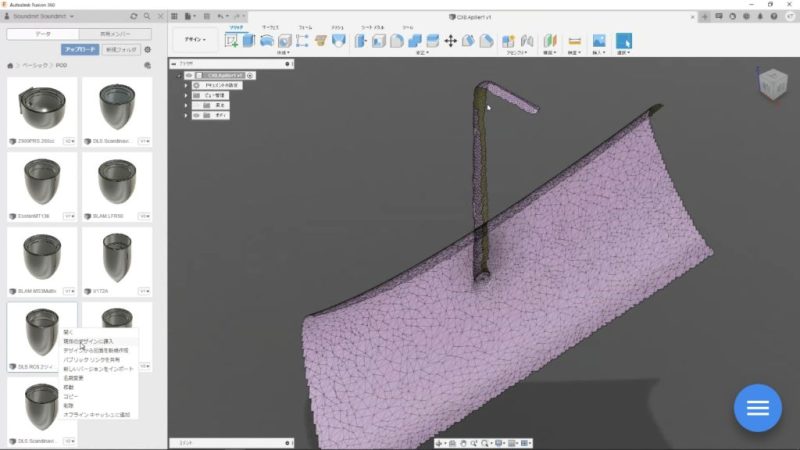This screenshot has height=450, width=800.
Task: Click the search magnifier in data panel
Action: click(147, 17)
